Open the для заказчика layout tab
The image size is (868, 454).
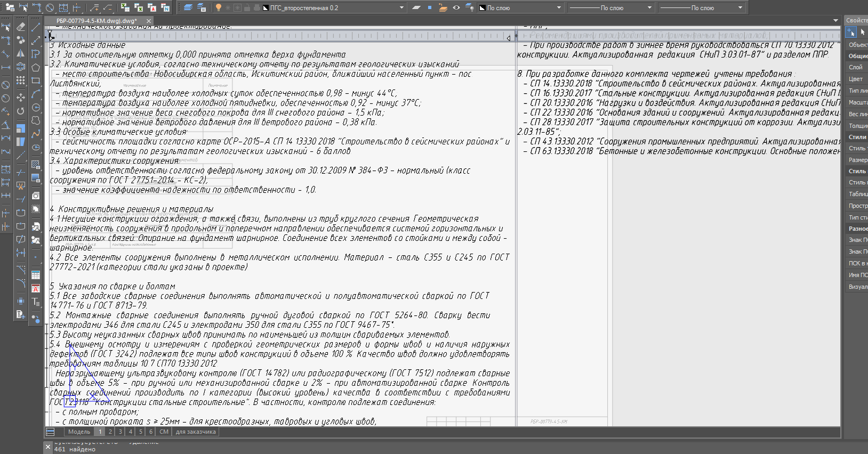coord(196,432)
